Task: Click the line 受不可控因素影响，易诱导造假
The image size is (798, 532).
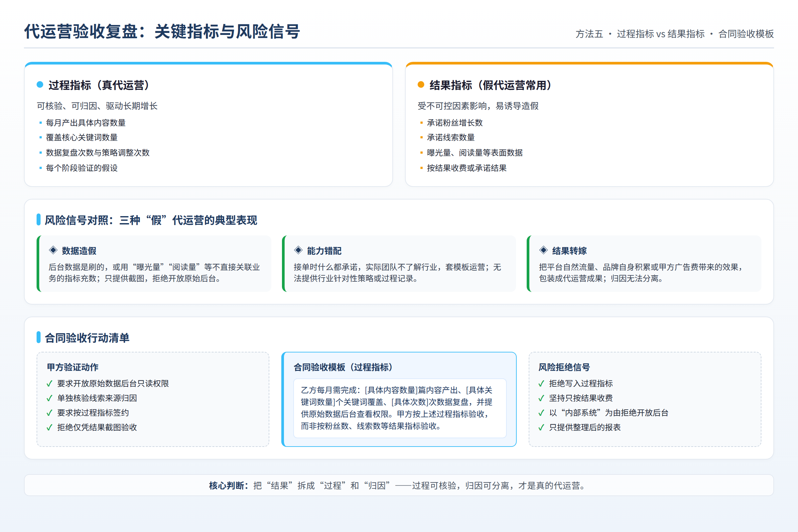Action: pos(478,106)
